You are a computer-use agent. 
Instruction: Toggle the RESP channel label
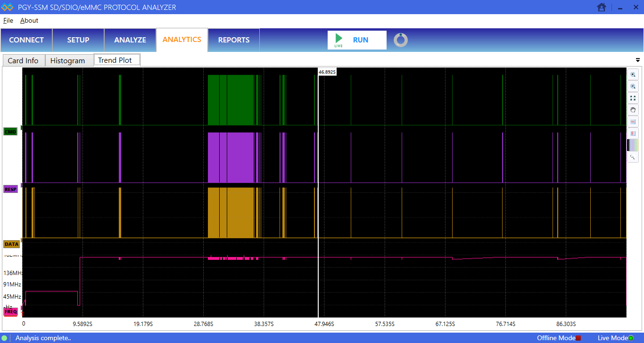point(10,189)
